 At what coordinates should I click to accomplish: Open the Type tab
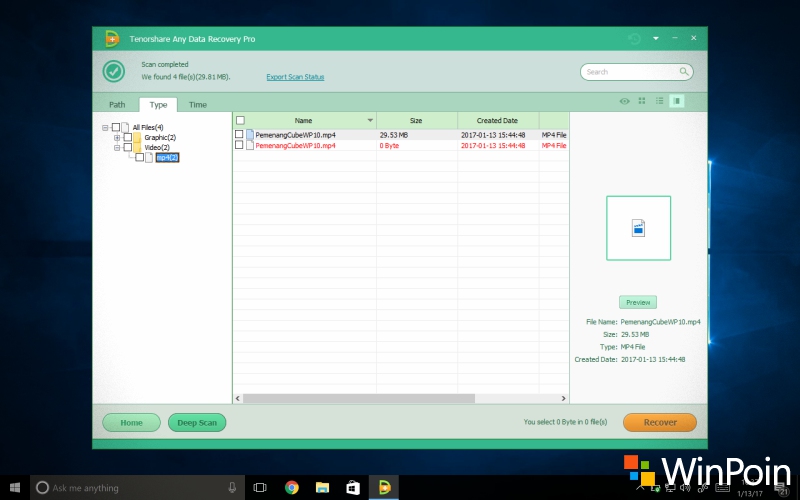(x=158, y=105)
